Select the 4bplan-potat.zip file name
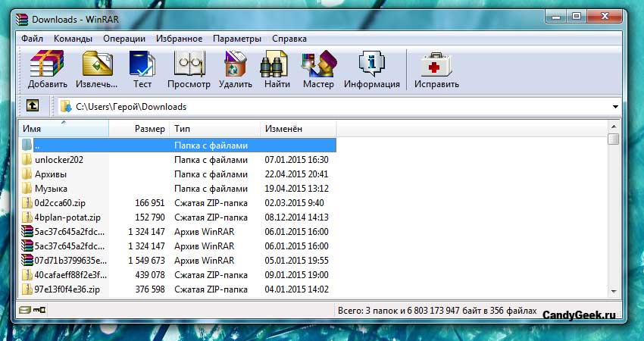 pyautogui.click(x=67, y=217)
